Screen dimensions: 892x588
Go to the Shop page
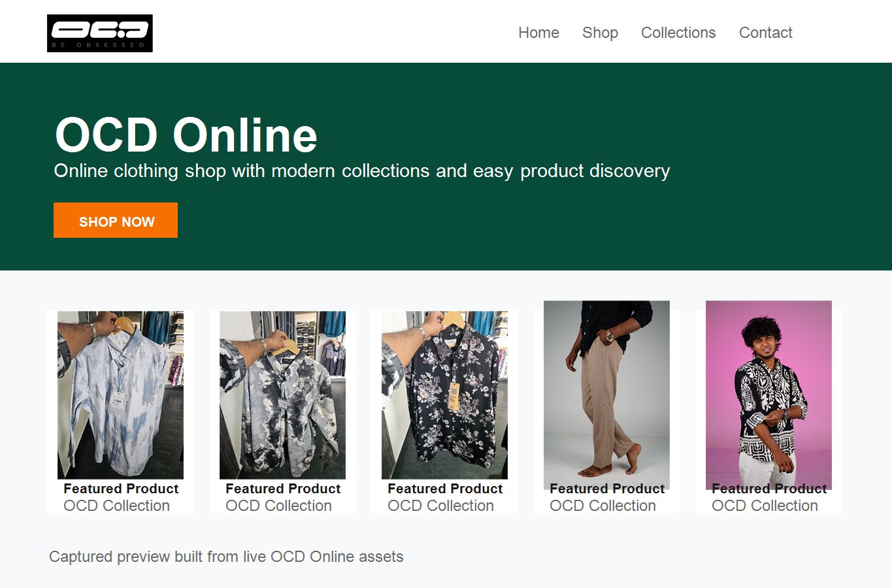(x=600, y=33)
